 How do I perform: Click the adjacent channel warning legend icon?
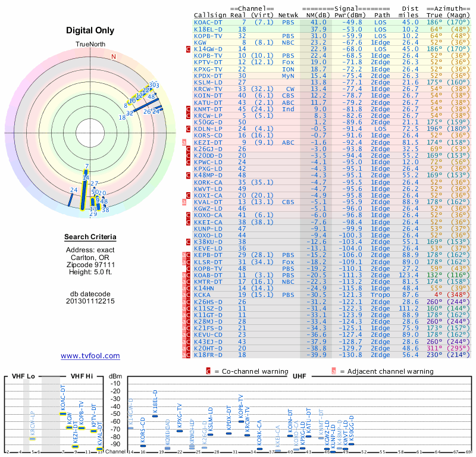coord(334,371)
